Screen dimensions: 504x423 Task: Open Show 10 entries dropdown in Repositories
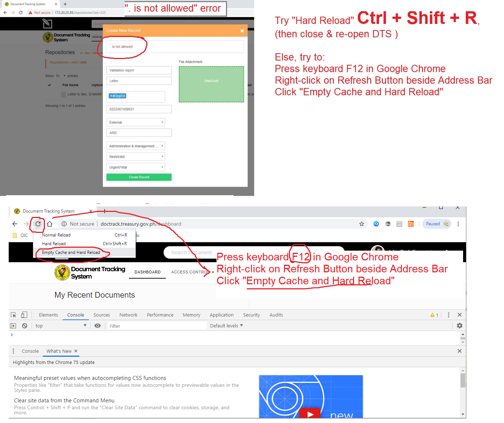click(x=60, y=76)
